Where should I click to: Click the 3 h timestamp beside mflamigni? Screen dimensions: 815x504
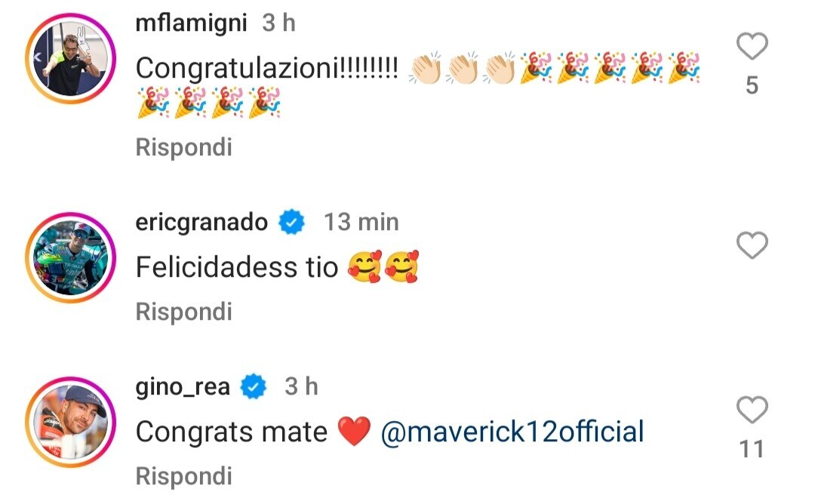278,23
